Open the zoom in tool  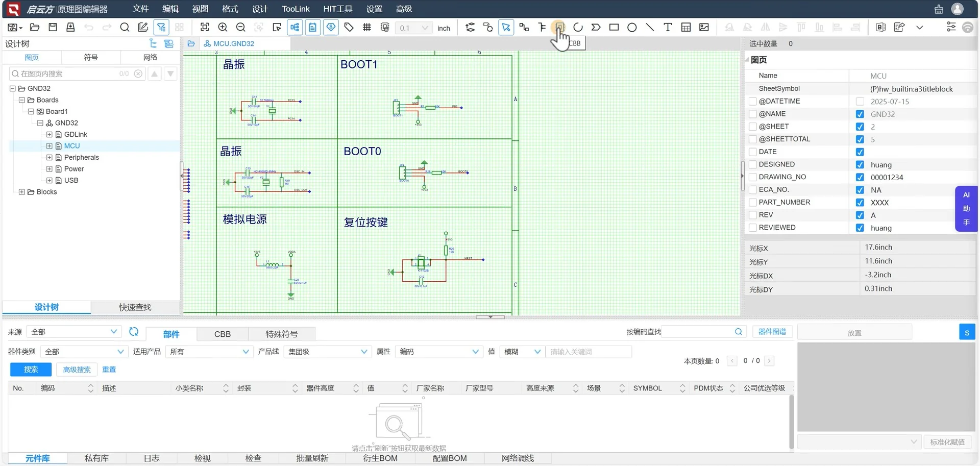[223, 27]
